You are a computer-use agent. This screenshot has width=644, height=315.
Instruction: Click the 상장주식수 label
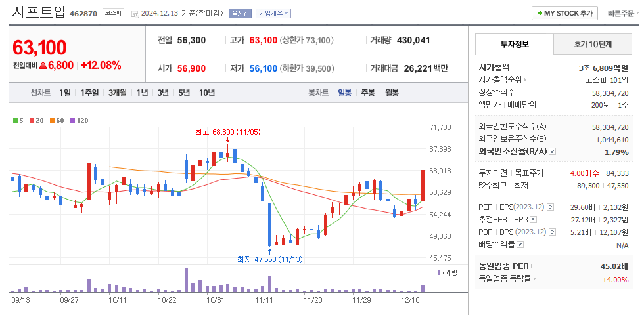pos(496,93)
